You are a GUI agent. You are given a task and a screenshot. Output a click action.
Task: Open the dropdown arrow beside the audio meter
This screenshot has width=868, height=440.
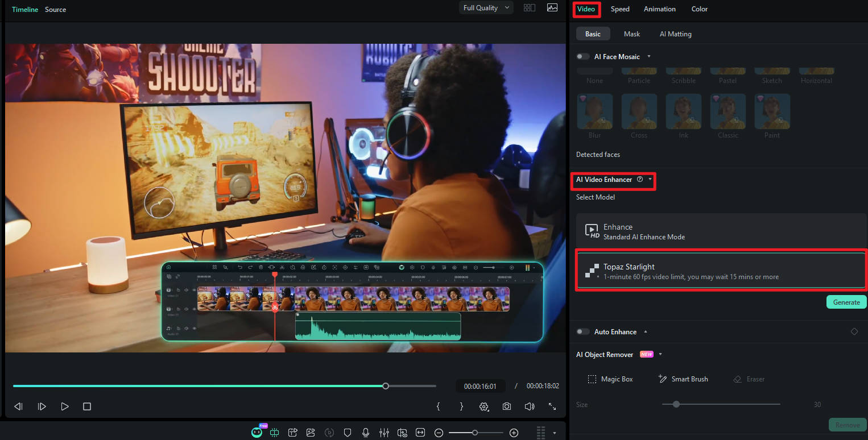555,433
